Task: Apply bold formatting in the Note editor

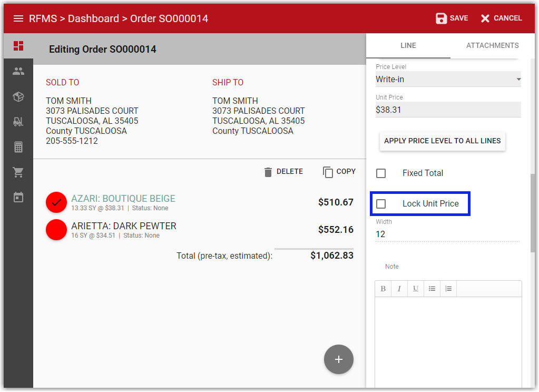Action: 383,288
